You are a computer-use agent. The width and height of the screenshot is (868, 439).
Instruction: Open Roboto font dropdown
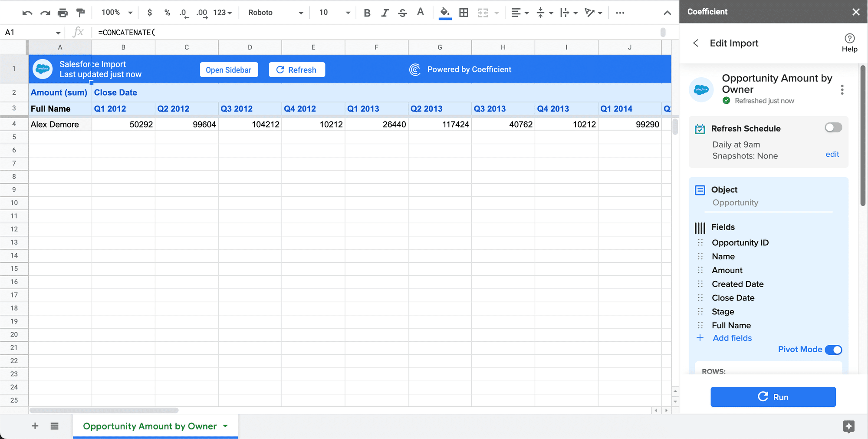coord(276,13)
